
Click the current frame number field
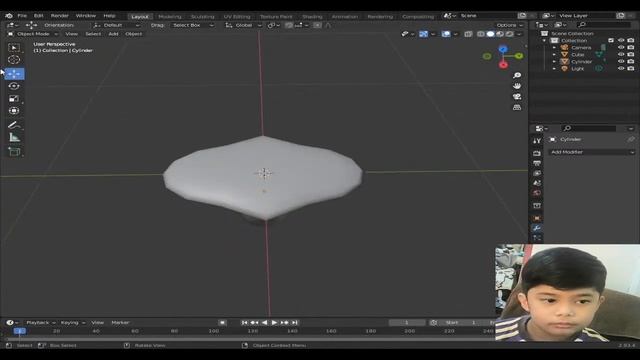click(x=407, y=322)
